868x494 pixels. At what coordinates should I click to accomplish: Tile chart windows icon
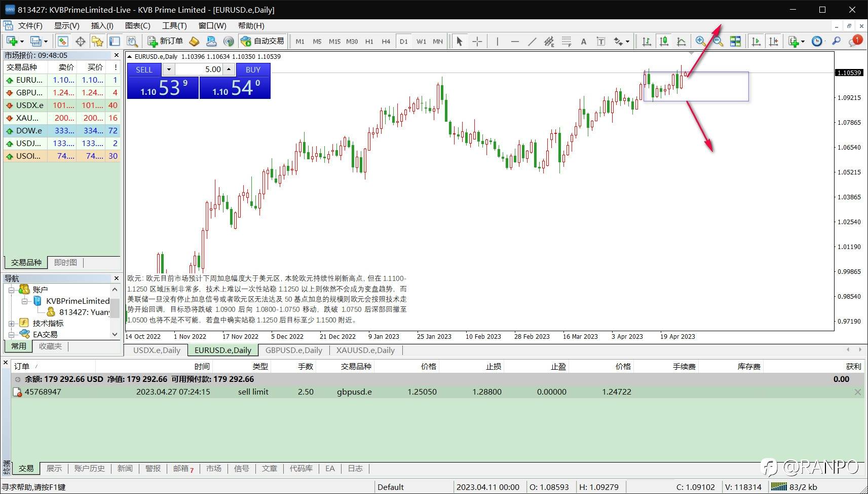735,41
